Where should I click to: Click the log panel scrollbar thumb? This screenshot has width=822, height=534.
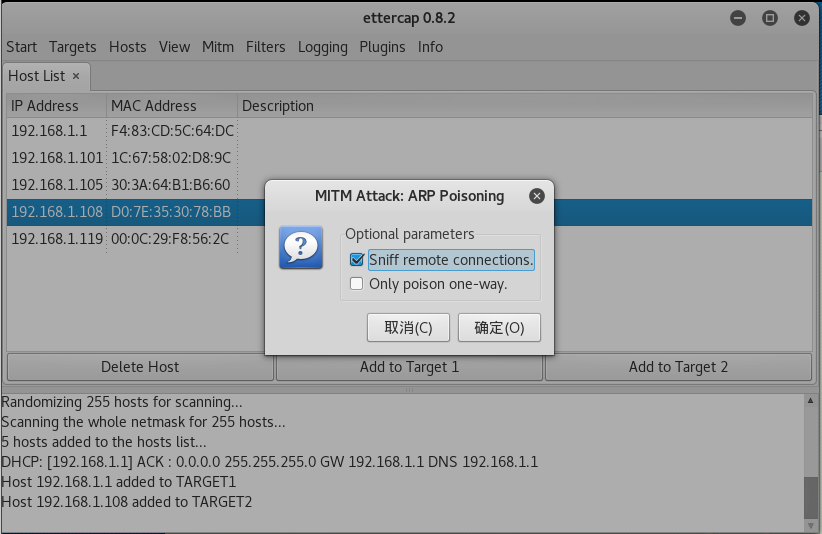(x=810, y=497)
